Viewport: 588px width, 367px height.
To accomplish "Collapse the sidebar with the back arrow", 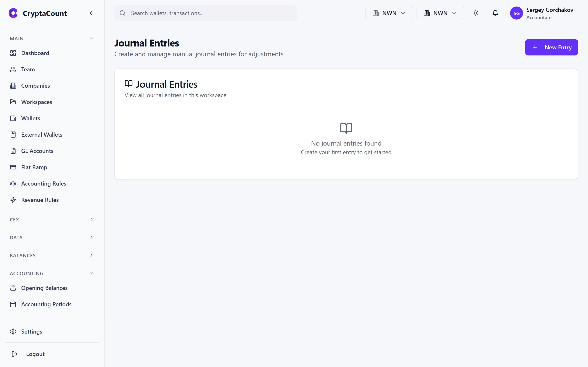I will coord(91,13).
